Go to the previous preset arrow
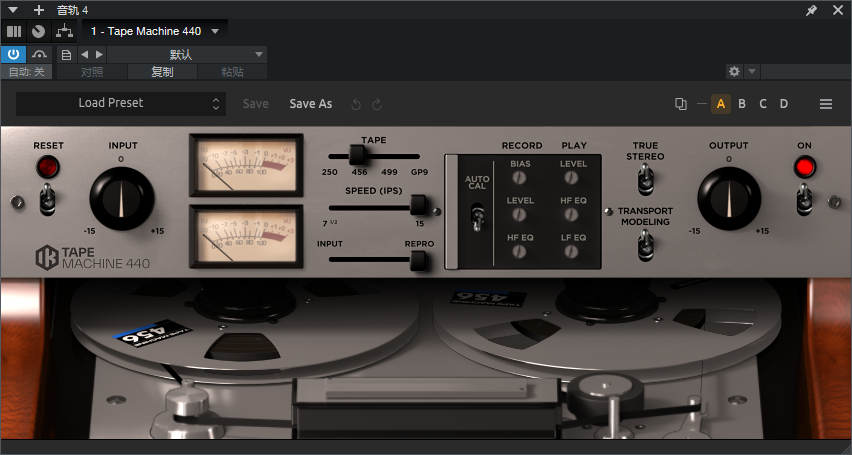852x455 pixels. 84,54
